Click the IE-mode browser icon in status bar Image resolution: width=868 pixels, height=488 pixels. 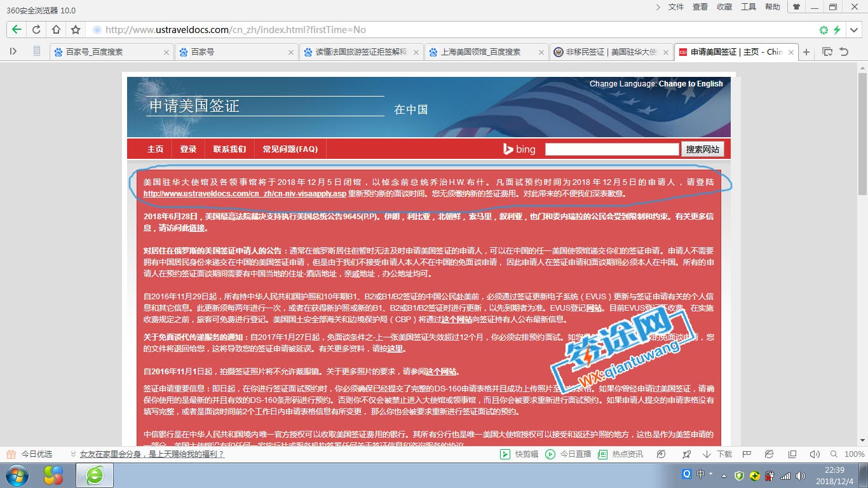point(769,454)
